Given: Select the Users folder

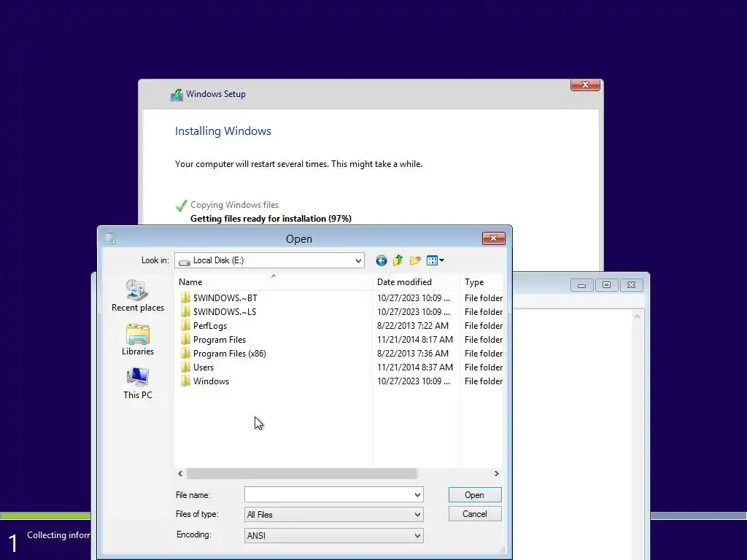Looking at the screenshot, I should [197, 367].
